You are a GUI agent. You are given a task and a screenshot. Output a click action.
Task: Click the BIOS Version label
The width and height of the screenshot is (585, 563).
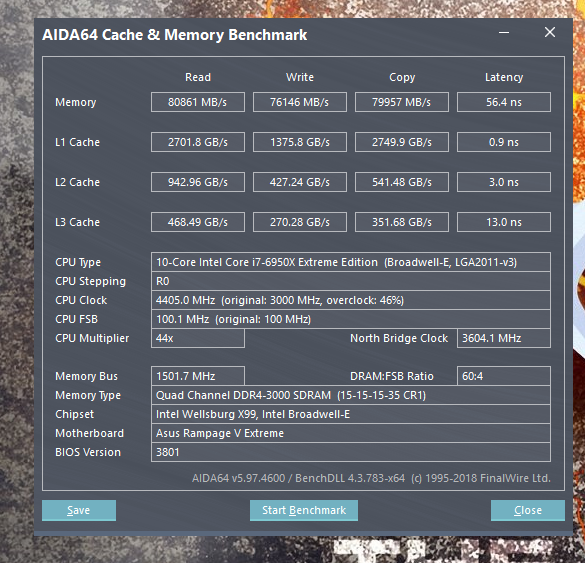click(x=88, y=452)
